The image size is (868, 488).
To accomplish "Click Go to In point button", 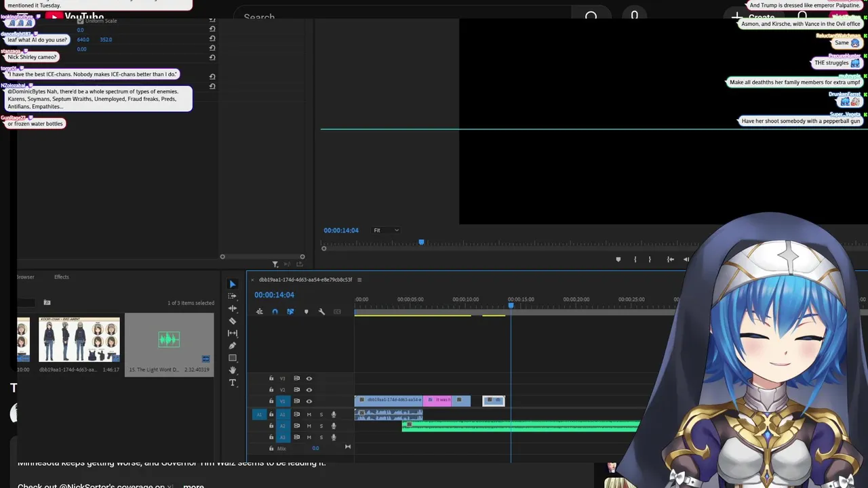I will (x=670, y=259).
